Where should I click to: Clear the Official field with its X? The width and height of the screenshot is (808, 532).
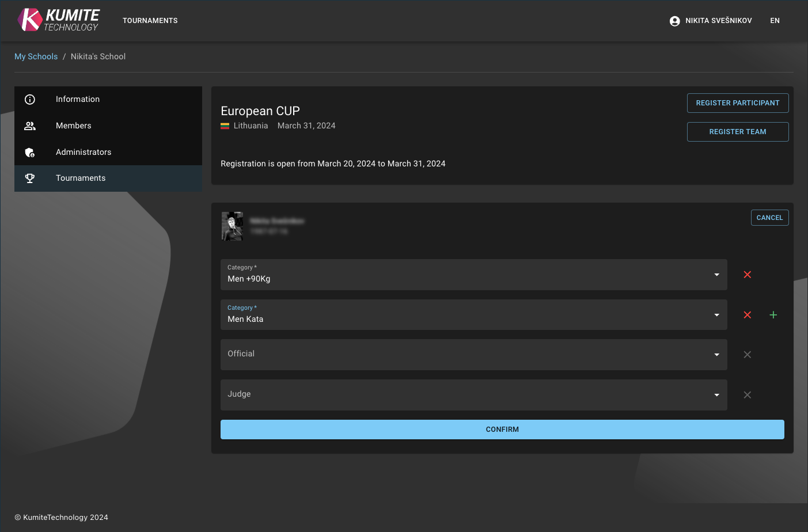pos(747,355)
